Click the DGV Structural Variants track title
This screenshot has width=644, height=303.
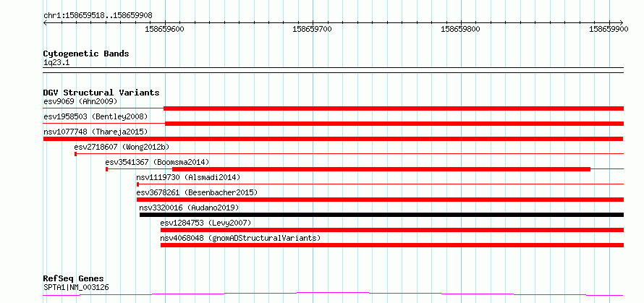pyautogui.click(x=101, y=93)
